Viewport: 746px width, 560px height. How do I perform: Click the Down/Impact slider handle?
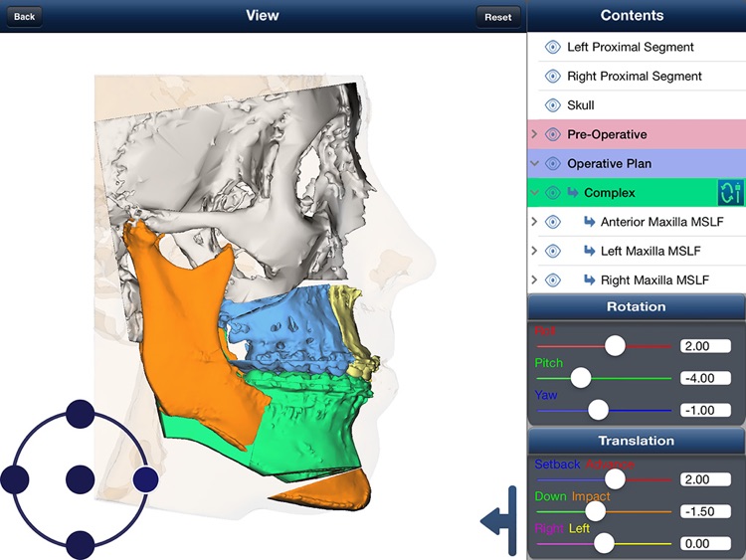(x=595, y=511)
